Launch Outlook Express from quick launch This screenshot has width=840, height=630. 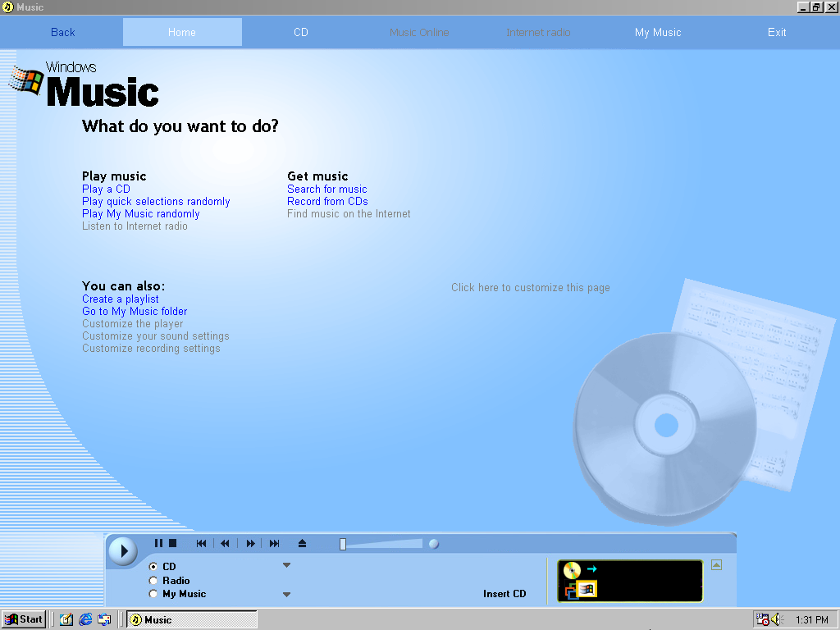pyautogui.click(x=104, y=620)
